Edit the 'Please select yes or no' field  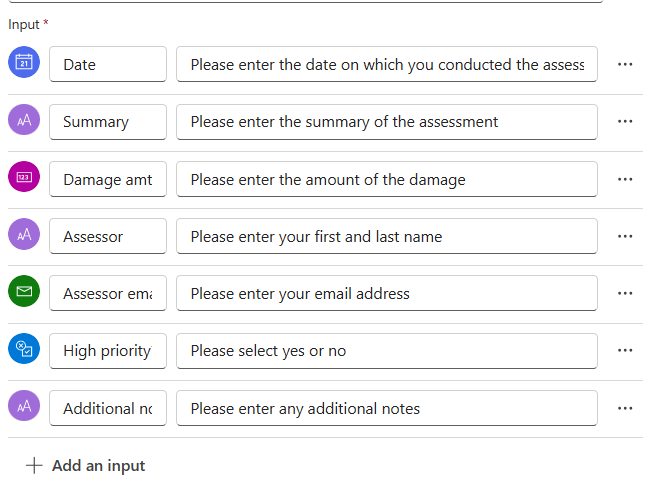[x=387, y=351]
